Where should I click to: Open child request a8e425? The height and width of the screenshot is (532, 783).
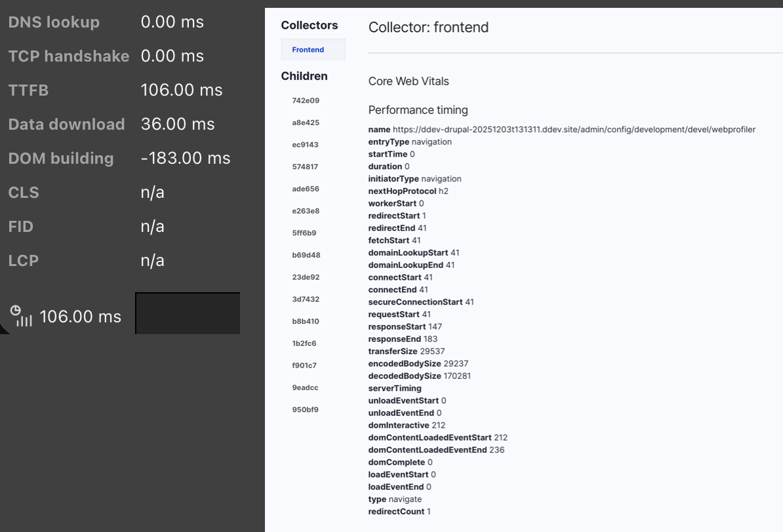click(x=306, y=123)
